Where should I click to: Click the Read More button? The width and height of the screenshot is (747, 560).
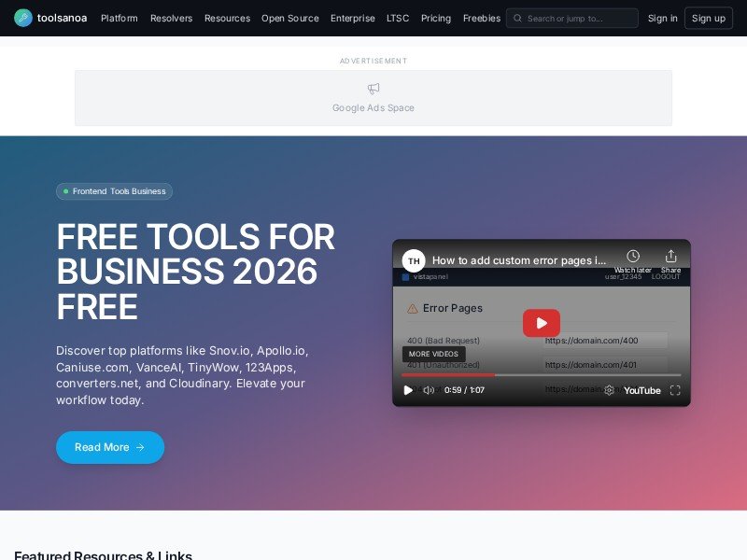coord(110,447)
